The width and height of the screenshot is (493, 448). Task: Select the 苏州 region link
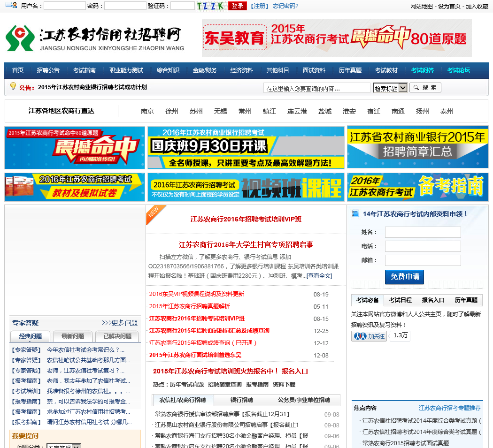[x=196, y=111]
